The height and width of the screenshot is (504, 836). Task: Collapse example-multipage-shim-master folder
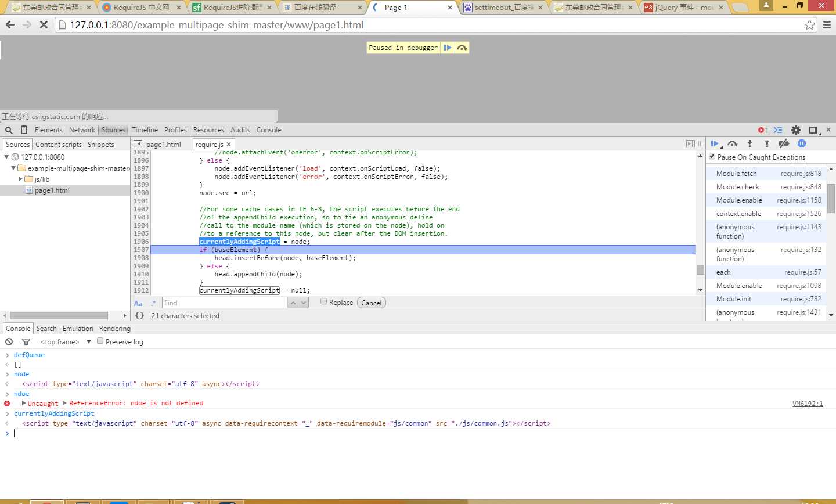click(13, 168)
